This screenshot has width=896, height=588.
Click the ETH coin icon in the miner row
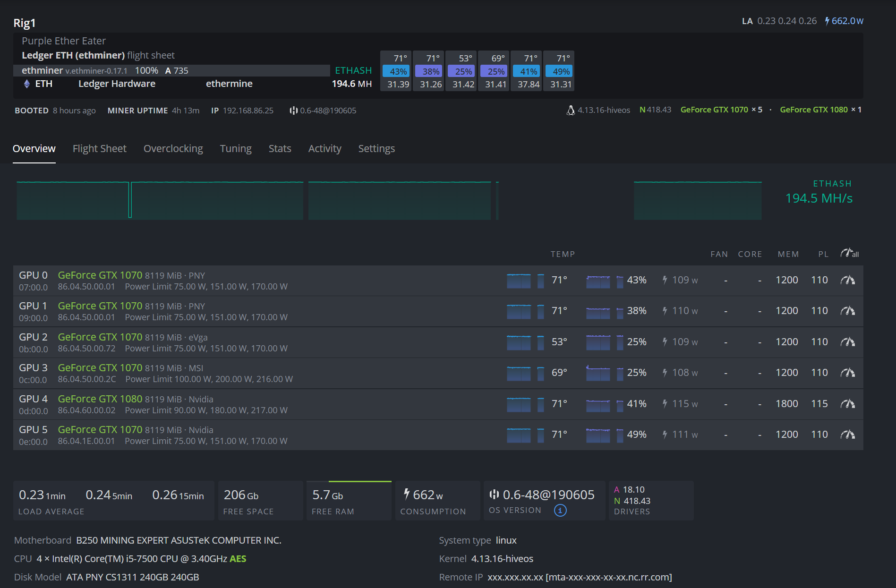pos(27,84)
